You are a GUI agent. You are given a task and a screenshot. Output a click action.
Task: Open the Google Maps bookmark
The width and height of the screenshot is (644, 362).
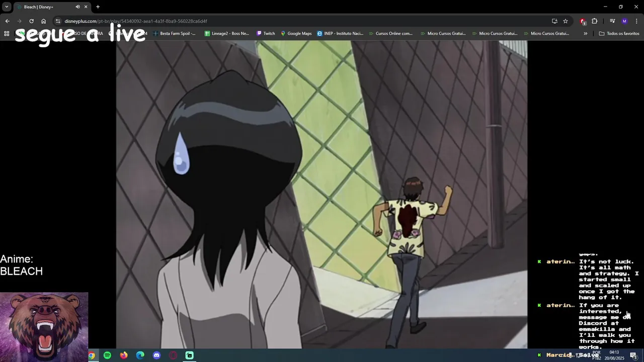(296, 34)
